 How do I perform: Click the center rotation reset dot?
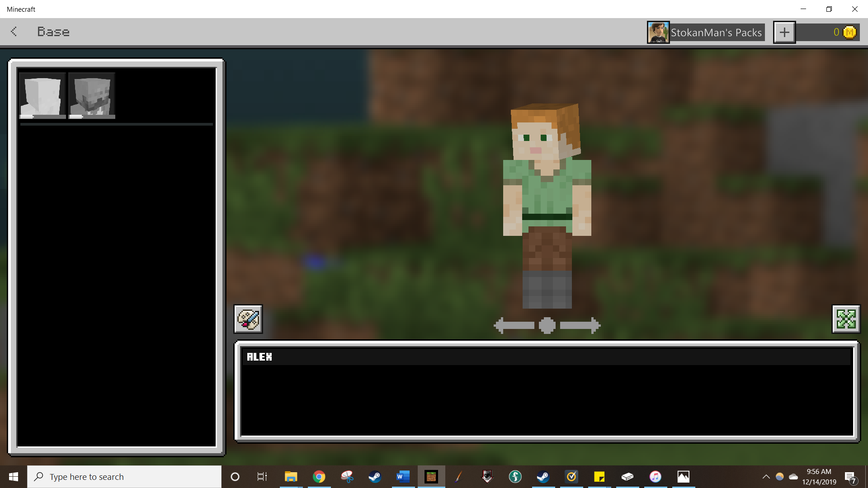click(547, 325)
